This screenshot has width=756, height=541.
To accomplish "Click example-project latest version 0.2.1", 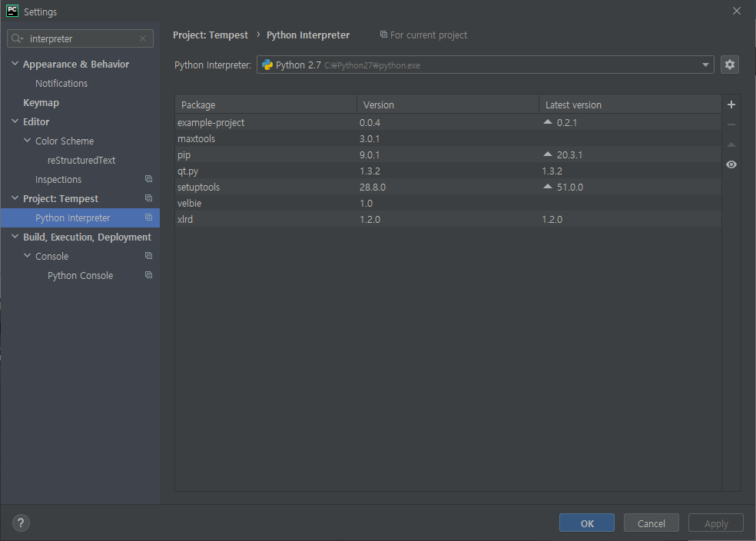I will (566, 122).
